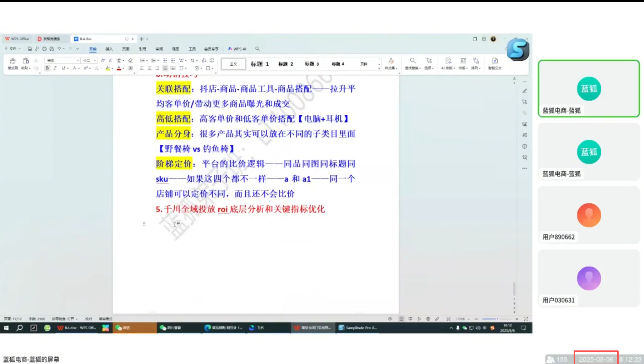Click the print icon in quick access bar

[x=44, y=49]
